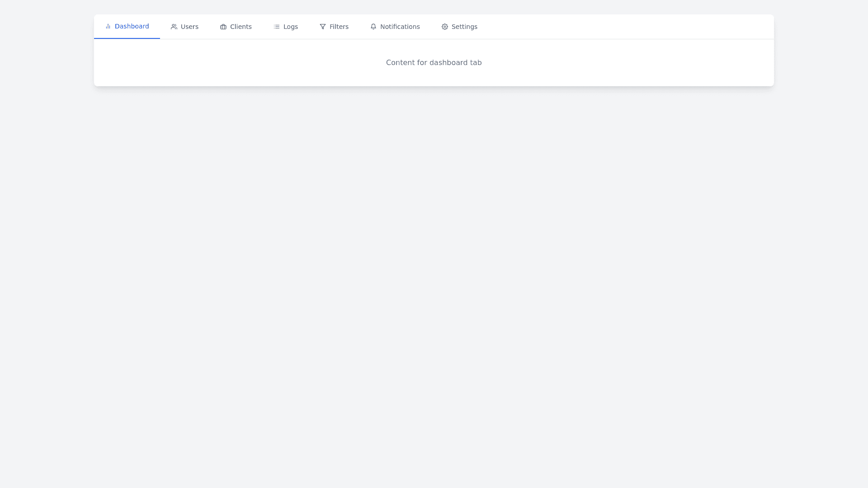Click the Filters funnel icon
The height and width of the screenshot is (488, 868).
[x=323, y=27]
